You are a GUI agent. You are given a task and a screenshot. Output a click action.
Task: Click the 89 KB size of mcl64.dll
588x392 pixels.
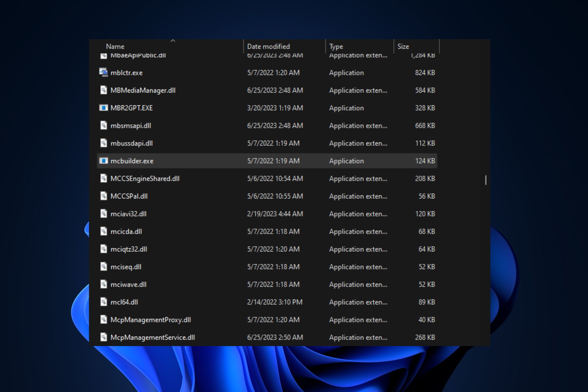[x=427, y=302]
